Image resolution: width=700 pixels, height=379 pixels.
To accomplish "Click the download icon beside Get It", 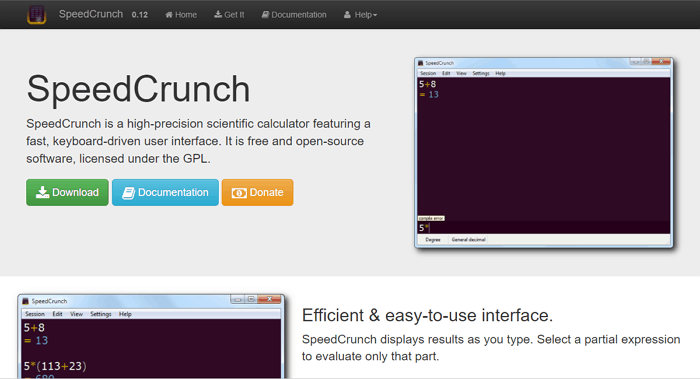I will coord(217,14).
